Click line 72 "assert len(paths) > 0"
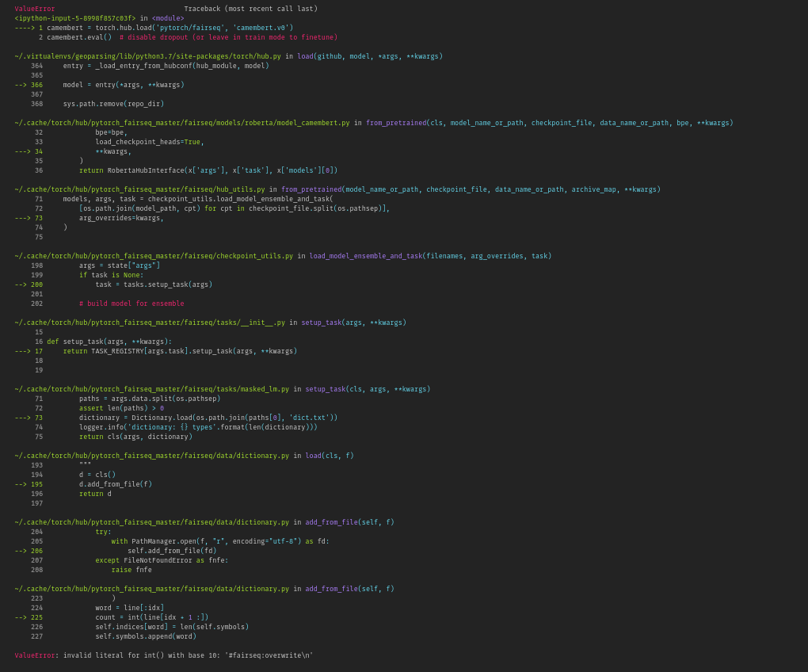This screenshot has width=808, height=672. (122, 408)
